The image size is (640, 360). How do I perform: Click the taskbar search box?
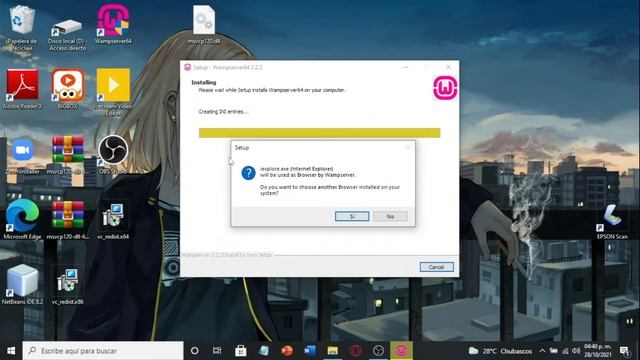point(103,351)
